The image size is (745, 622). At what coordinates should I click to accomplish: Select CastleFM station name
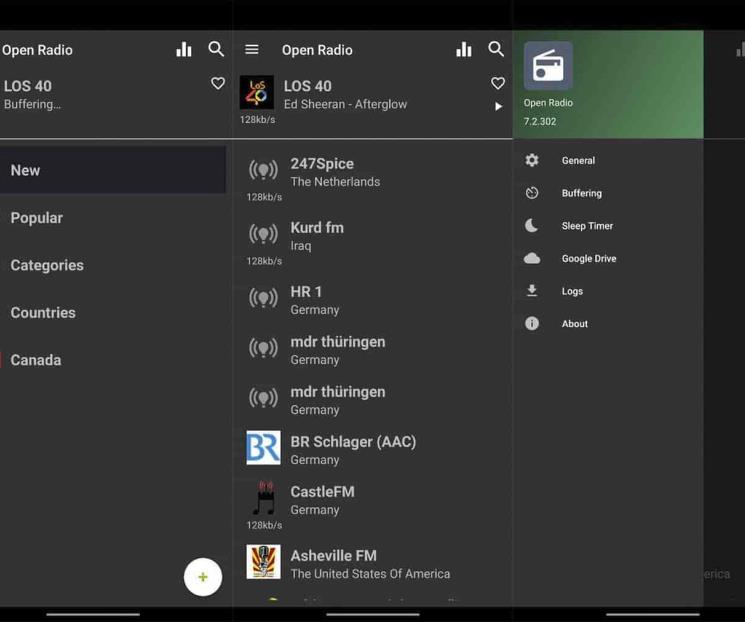(323, 492)
